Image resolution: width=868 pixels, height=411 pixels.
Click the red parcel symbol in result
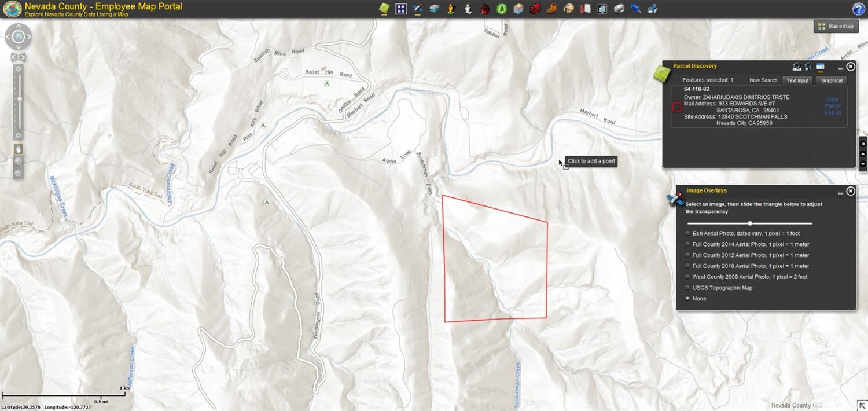(x=676, y=107)
